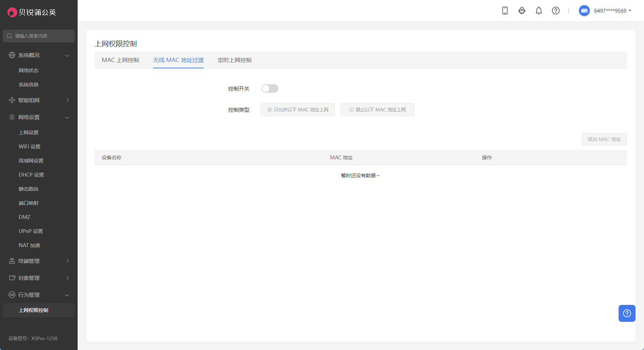Click the 贝锐蒲公英 logo

coord(32,12)
